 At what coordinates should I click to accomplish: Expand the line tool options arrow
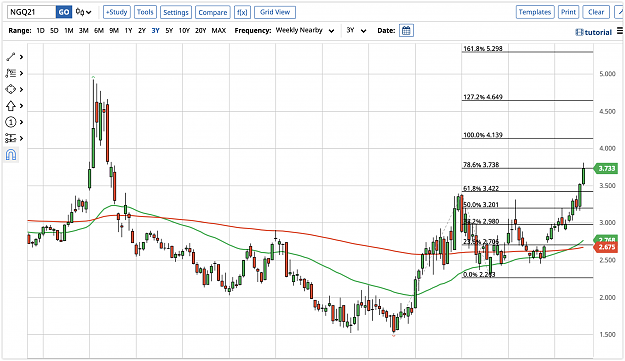pyautogui.click(x=21, y=57)
